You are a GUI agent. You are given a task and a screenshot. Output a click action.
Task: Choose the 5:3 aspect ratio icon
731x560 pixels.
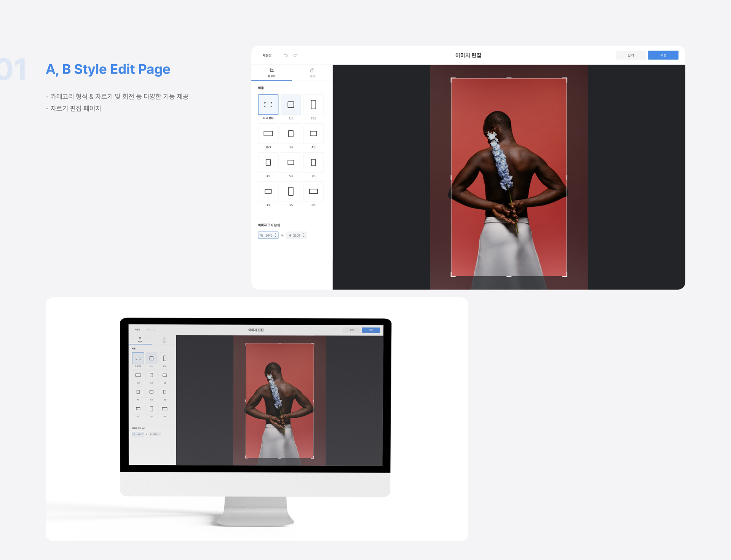(x=313, y=191)
